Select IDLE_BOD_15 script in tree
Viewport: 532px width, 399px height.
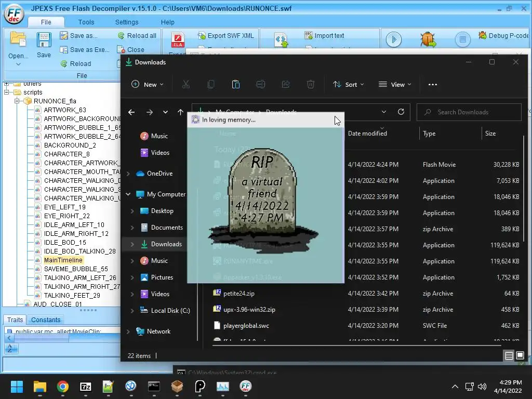(x=65, y=242)
